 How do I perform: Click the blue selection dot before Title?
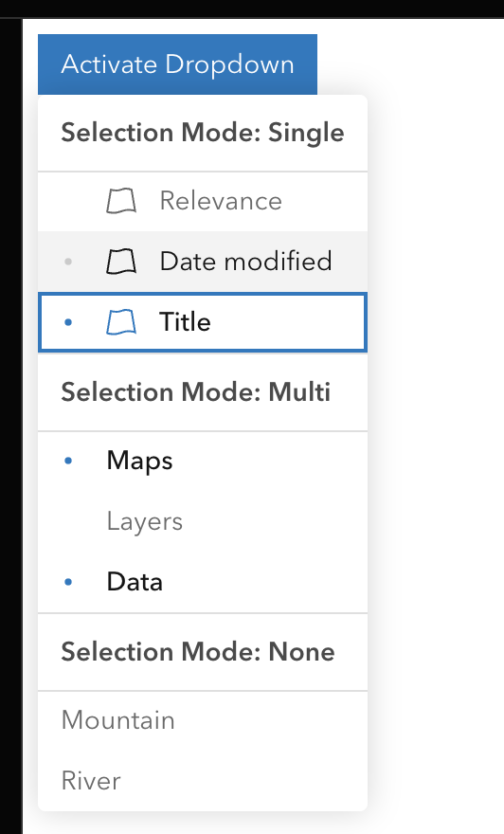[x=68, y=322]
